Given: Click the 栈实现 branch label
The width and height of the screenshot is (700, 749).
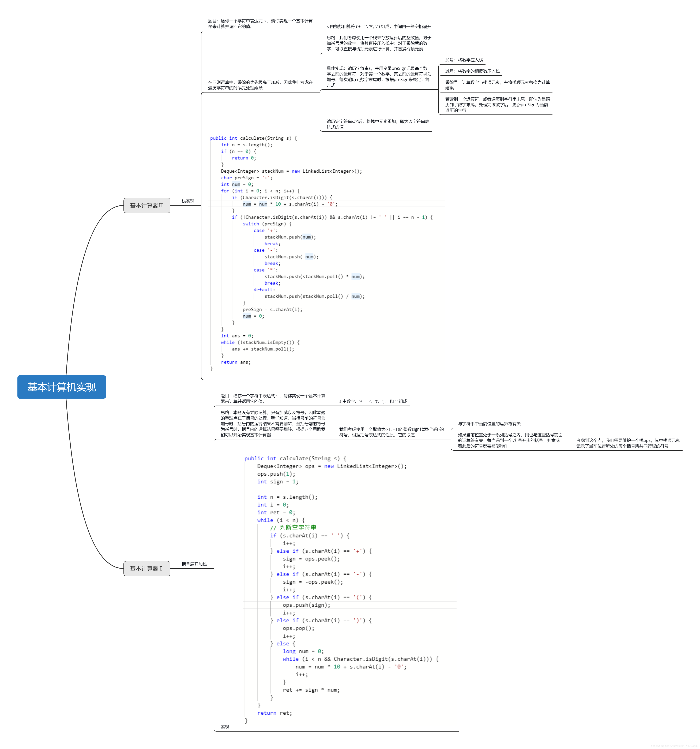Looking at the screenshot, I should [188, 201].
